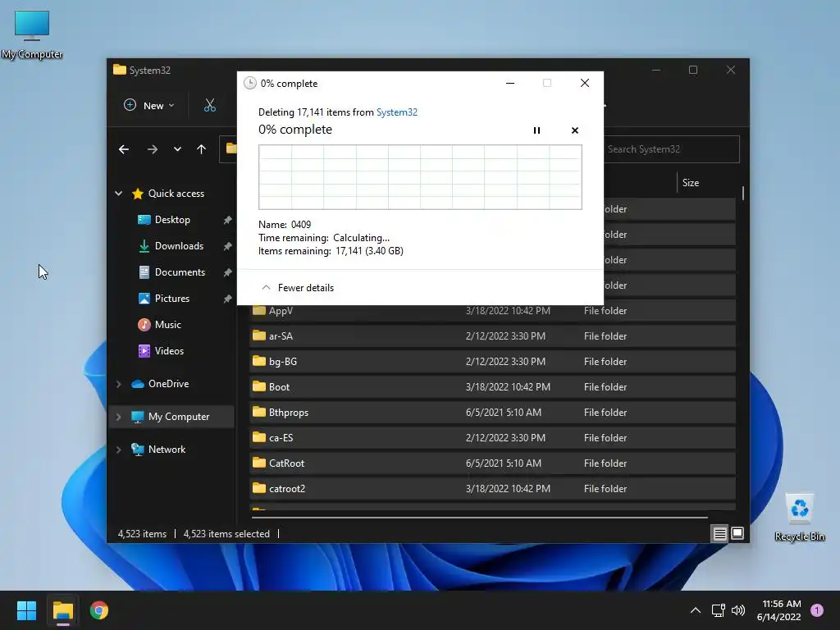Screen dimensions: 840x630
Task: Click the vertical scrollbar of file list
Action: pyautogui.click(x=743, y=193)
